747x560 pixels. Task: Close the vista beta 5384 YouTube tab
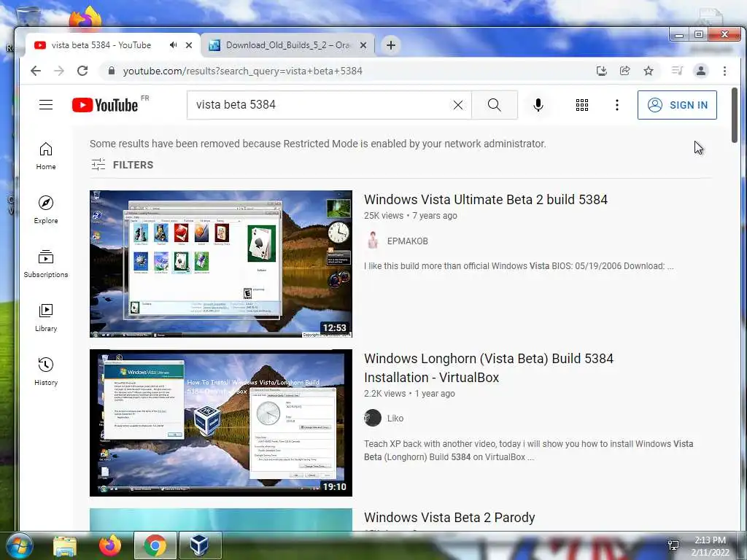click(x=189, y=45)
